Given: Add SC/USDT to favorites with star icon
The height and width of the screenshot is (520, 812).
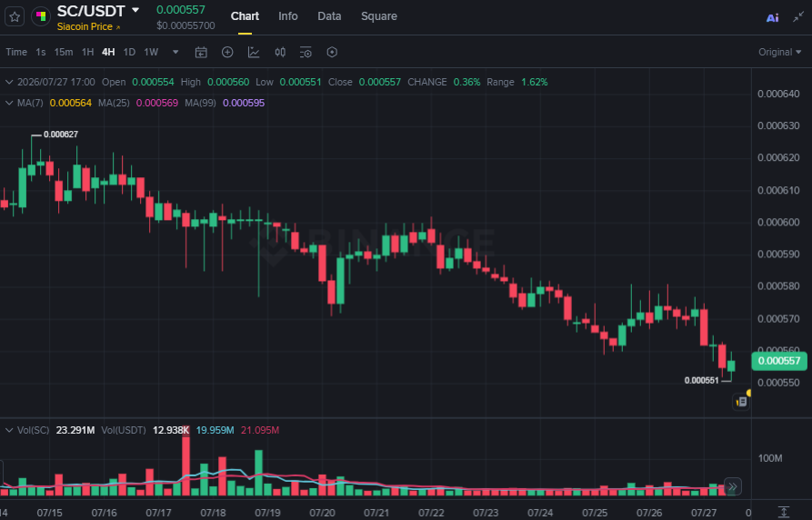Looking at the screenshot, I should 15,17.
